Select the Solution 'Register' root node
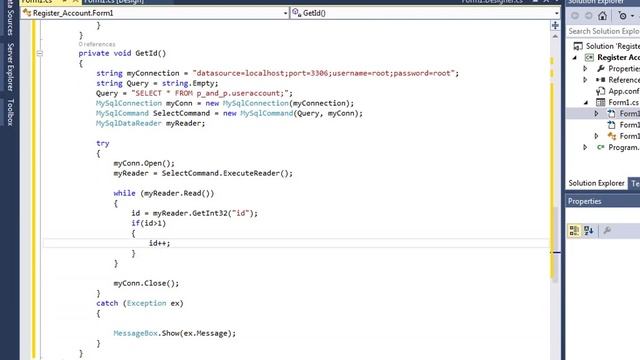 [x=607, y=46]
